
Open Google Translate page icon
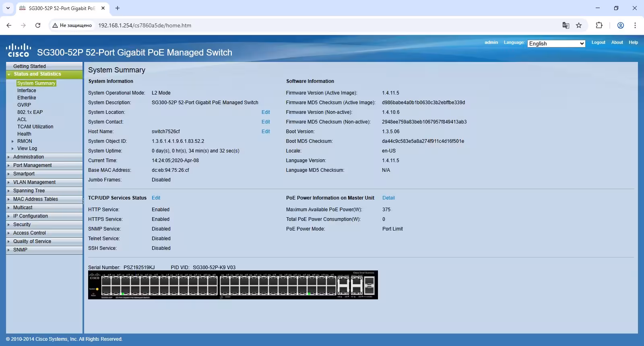point(566,25)
